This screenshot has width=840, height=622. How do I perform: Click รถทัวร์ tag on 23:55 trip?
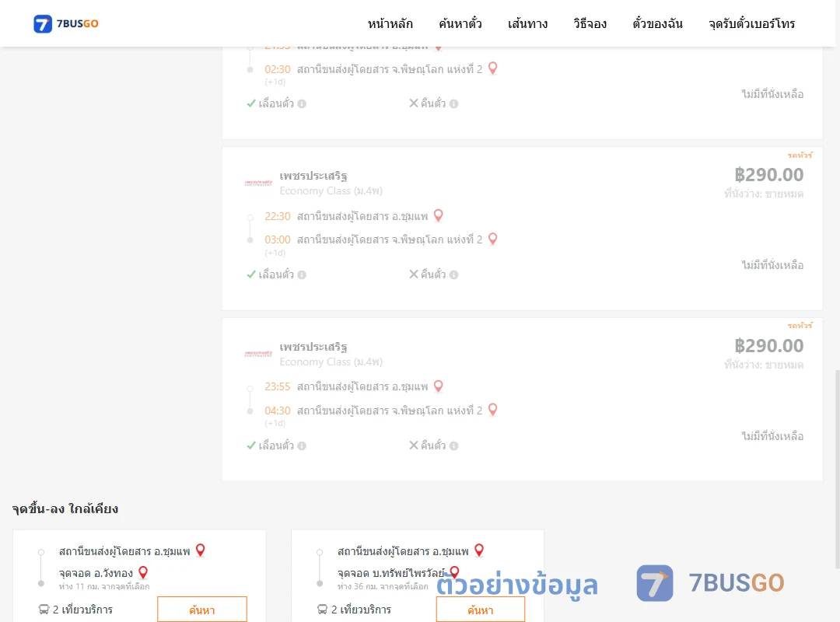tap(800, 326)
